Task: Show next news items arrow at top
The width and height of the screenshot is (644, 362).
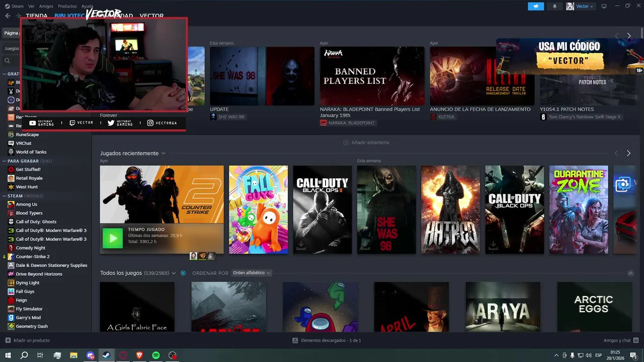Action: pos(628,36)
